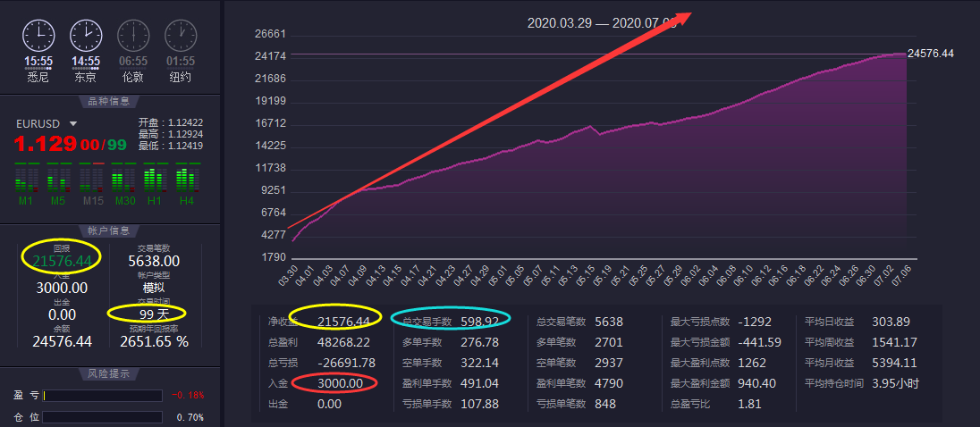The image size is (980, 427).
Task: Click the Sydney world clock icon
Action: [x=38, y=36]
